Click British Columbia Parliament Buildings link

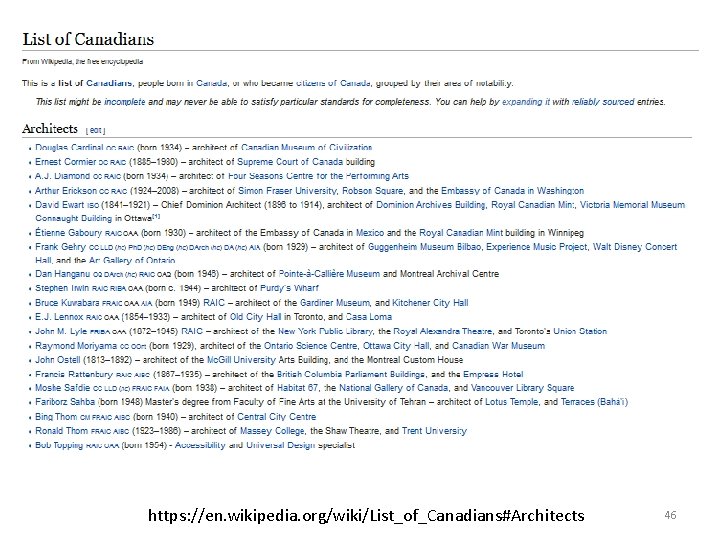pos(351,374)
